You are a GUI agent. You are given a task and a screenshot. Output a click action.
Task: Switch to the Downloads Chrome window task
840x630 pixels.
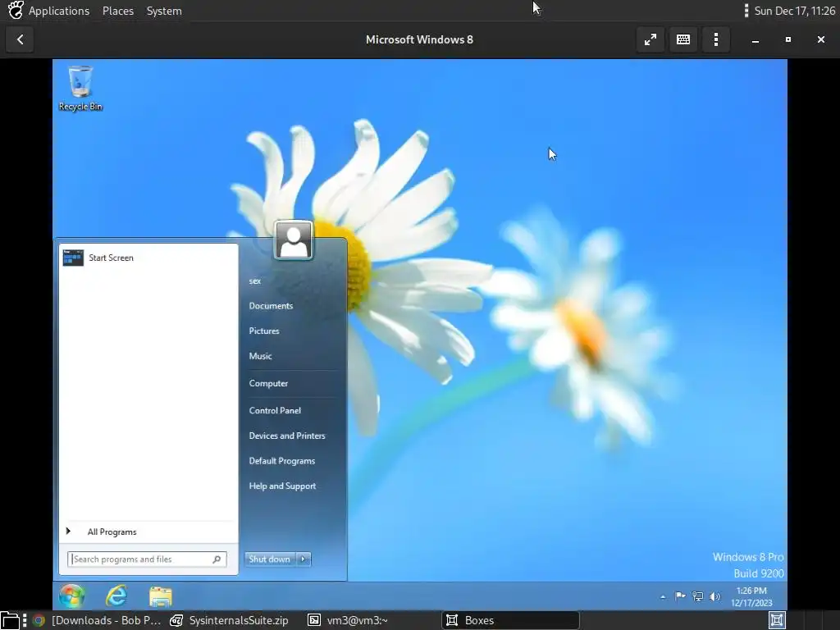point(97,620)
